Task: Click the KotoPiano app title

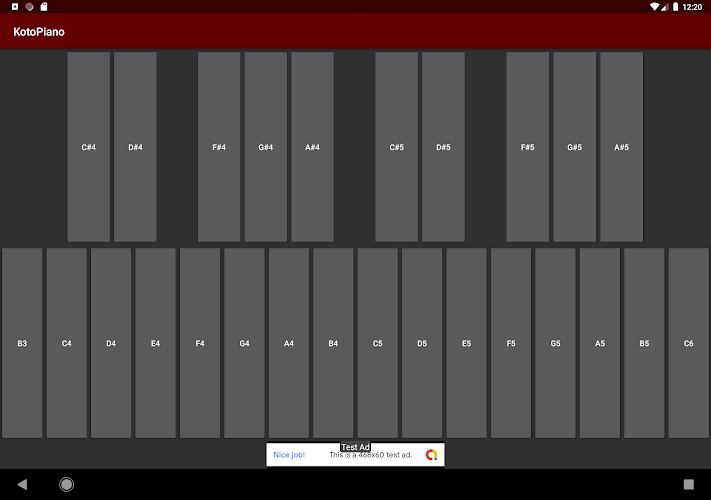Action: (39, 32)
